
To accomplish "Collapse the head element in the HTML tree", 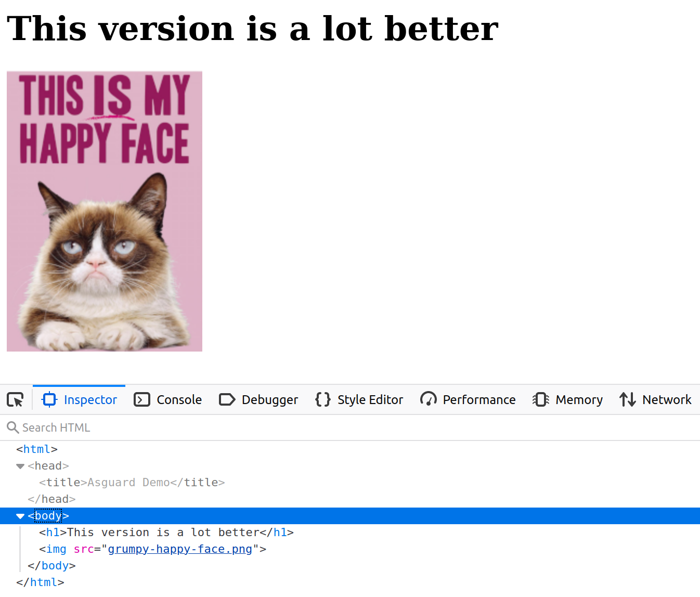I will tap(20, 466).
